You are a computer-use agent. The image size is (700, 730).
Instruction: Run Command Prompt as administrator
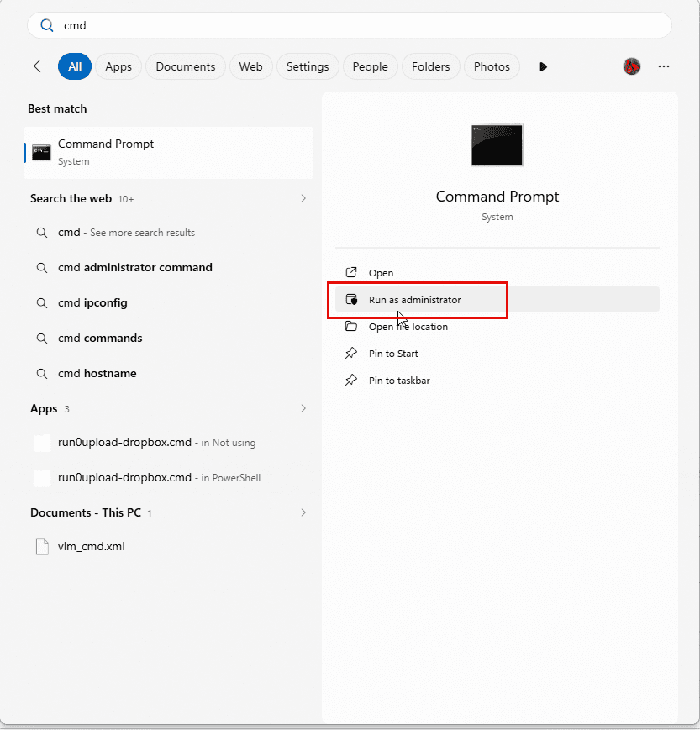414,300
